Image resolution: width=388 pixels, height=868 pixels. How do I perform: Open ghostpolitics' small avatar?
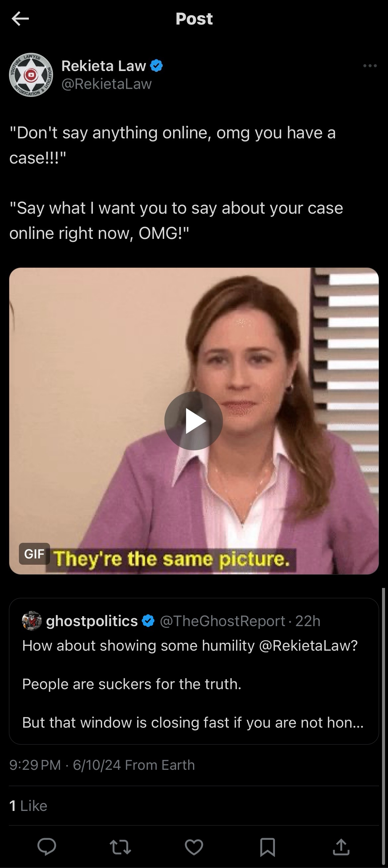pyautogui.click(x=32, y=621)
